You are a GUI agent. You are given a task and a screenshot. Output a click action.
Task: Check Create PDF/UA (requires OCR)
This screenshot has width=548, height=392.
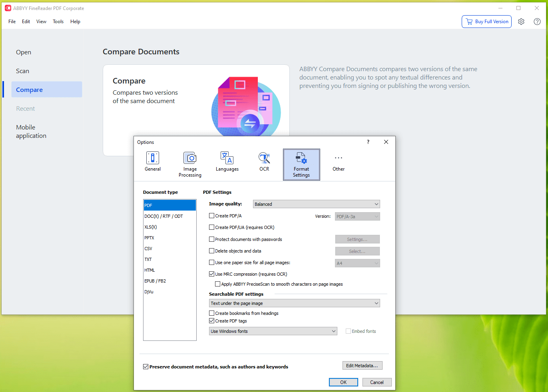pos(212,227)
